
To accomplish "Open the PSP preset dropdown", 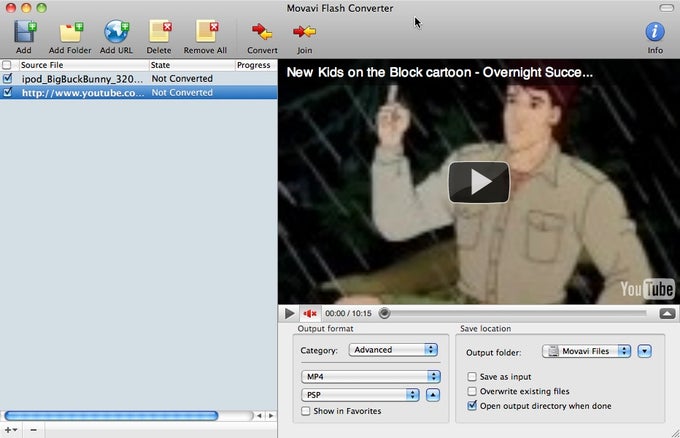I will (360, 395).
